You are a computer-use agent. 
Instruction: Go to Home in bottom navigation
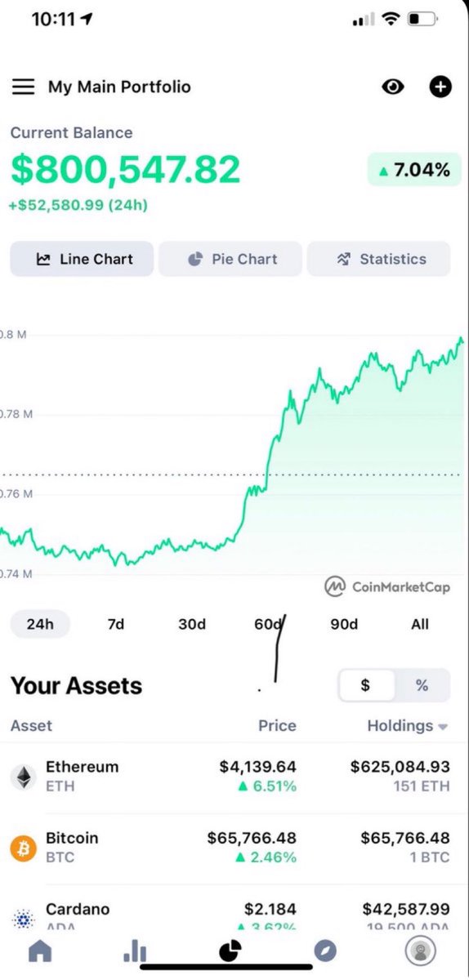pos(39,951)
